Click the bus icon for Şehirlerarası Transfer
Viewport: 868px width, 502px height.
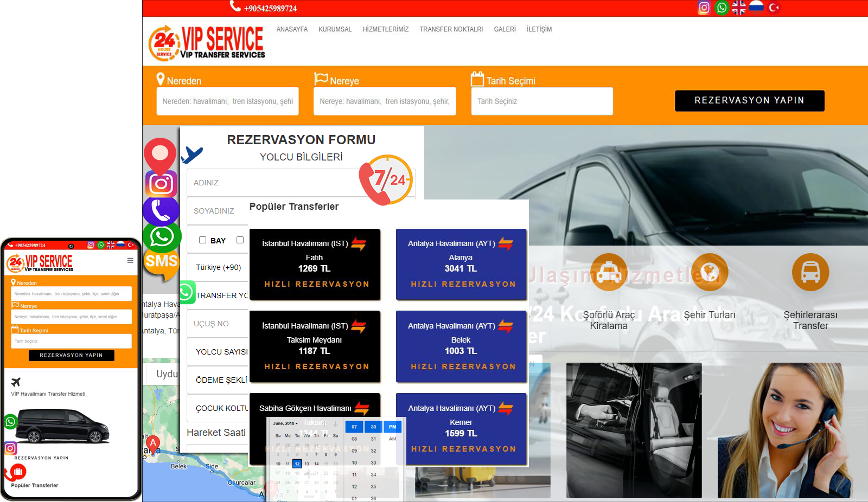pos(810,272)
